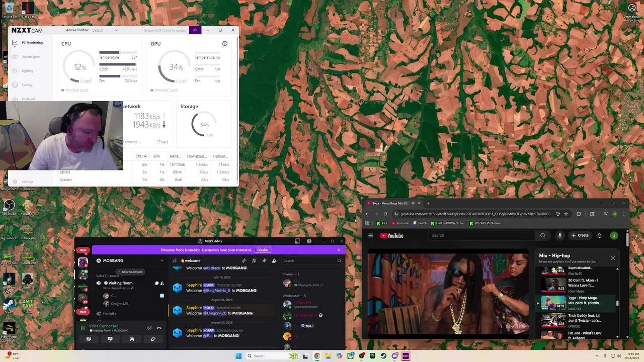The width and height of the screenshot is (644, 362).
Task: Open YouTube notifications bell
Action: [599, 235]
